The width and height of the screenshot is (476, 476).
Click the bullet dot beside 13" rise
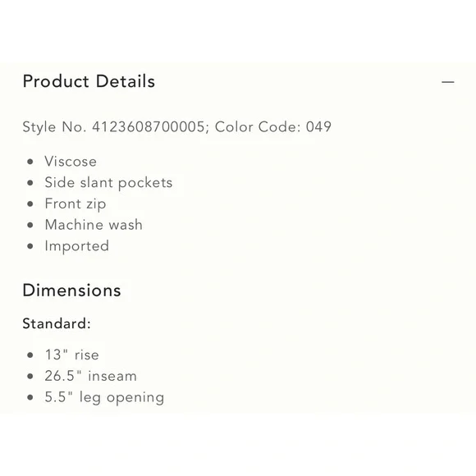(30, 355)
